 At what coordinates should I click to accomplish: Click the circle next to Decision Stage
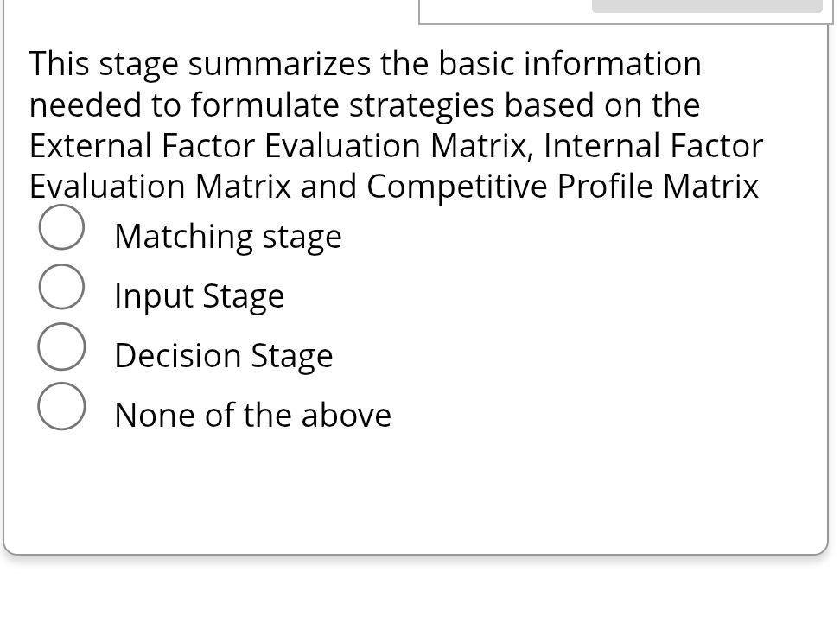click(x=61, y=346)
